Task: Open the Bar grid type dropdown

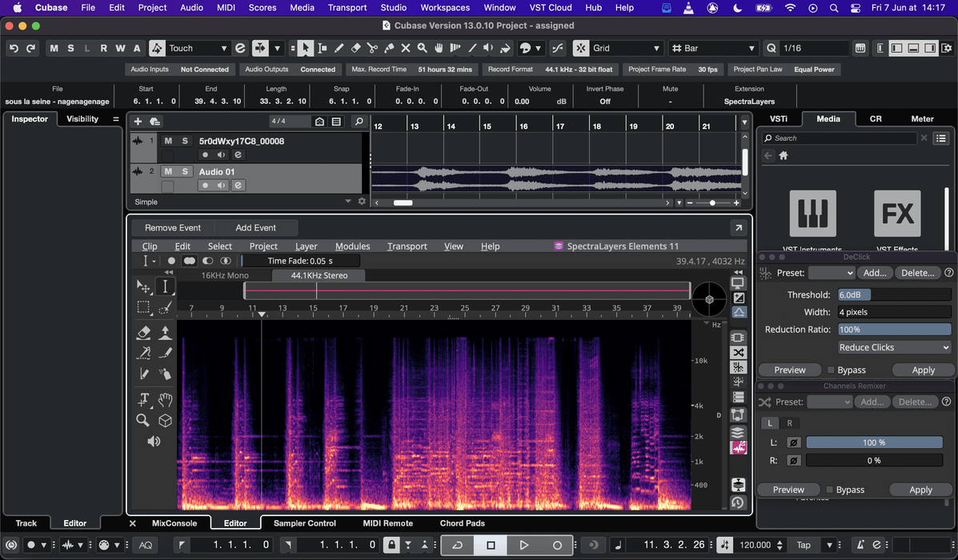Action: tap(714, 48)
